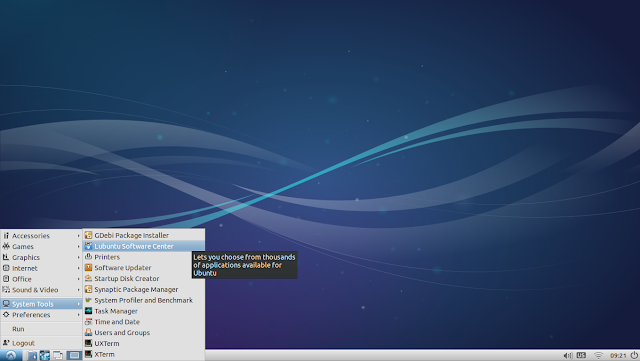Select the desktop pager workspace

click(x=74, y=356)
